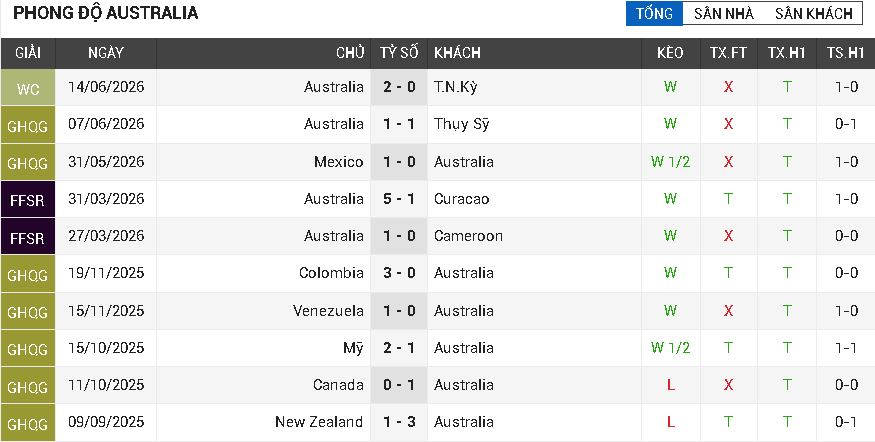Select the Thụy Sỹ away team
The width and height of the screenshot is (875, 442).
[461, 124]
